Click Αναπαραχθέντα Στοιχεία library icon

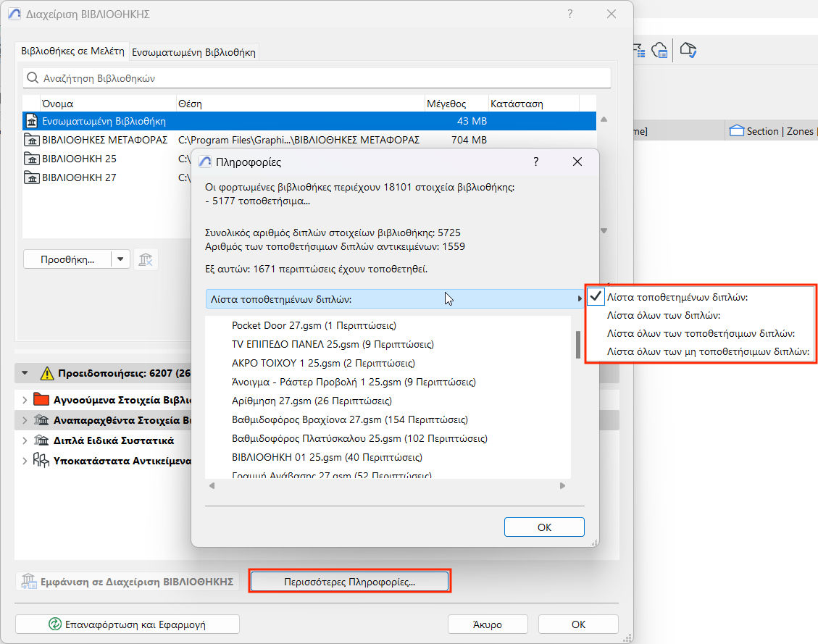tap(41, 419)
